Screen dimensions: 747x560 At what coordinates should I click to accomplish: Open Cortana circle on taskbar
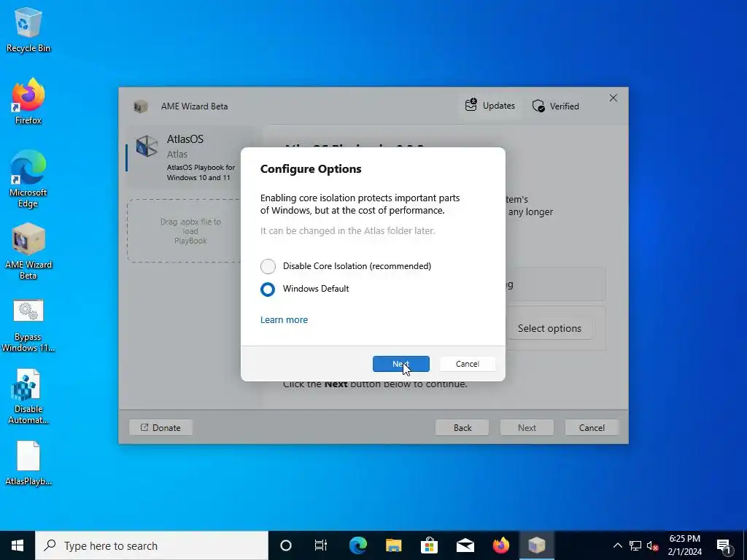pos(286,545)
